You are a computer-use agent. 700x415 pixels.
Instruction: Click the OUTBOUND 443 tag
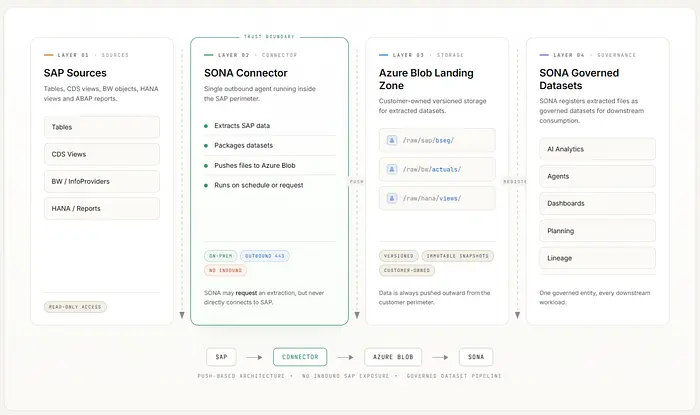coord(265,256)
